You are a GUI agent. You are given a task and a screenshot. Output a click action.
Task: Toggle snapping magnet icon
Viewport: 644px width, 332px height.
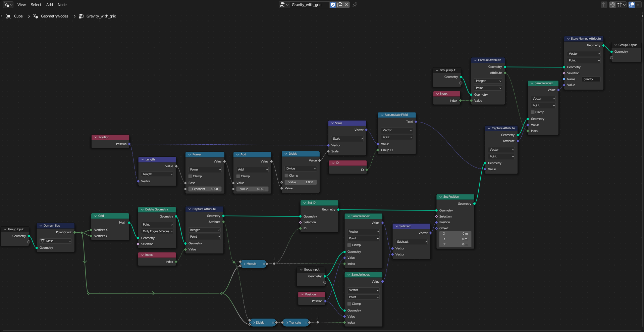click(x=612, y=5)
